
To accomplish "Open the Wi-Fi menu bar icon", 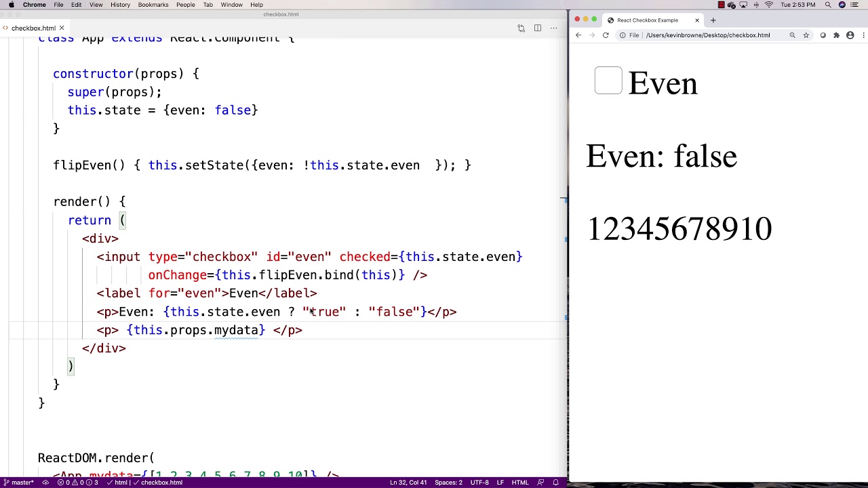I will (x=768, y=5).
